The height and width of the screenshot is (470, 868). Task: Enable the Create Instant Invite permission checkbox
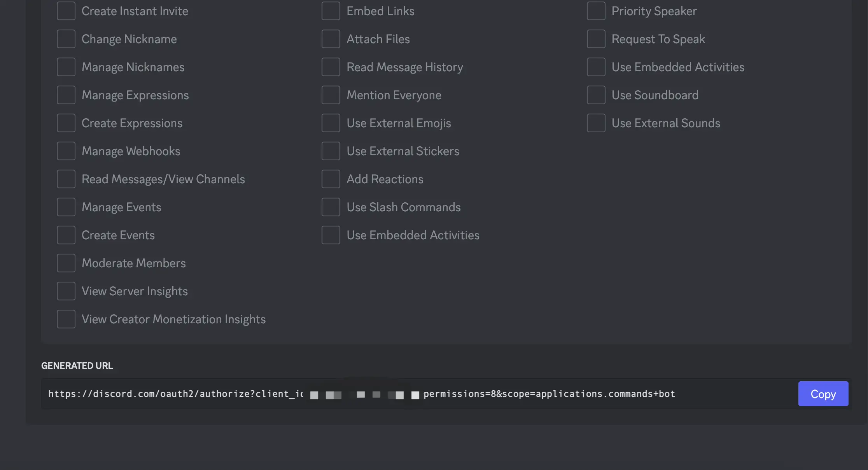[66, 11]
